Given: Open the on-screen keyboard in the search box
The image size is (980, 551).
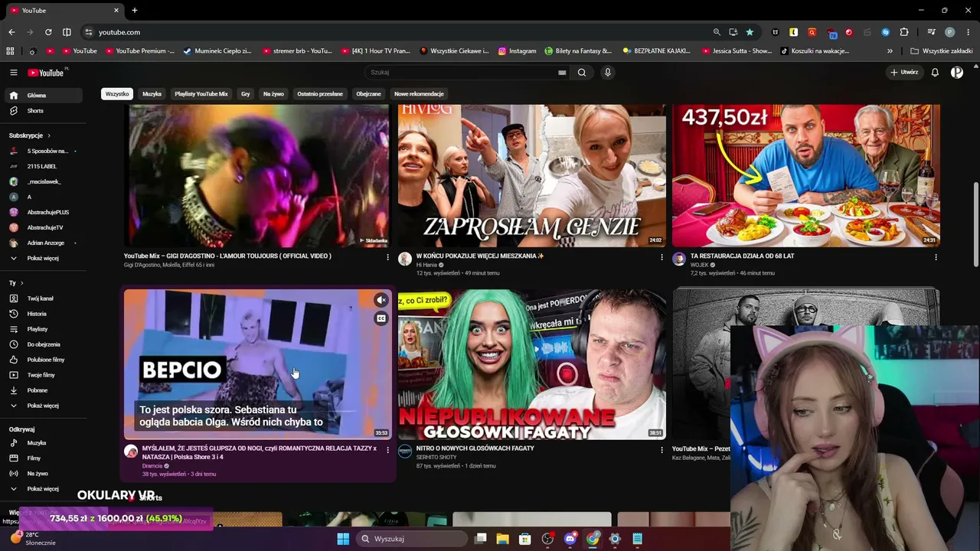Looking at the screenshot, I should pos(562,73).
